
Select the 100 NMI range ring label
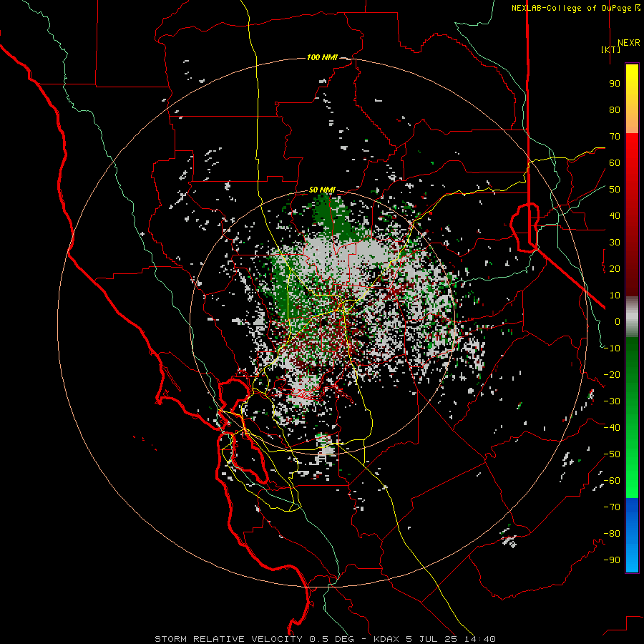click(x=322, y=57)
